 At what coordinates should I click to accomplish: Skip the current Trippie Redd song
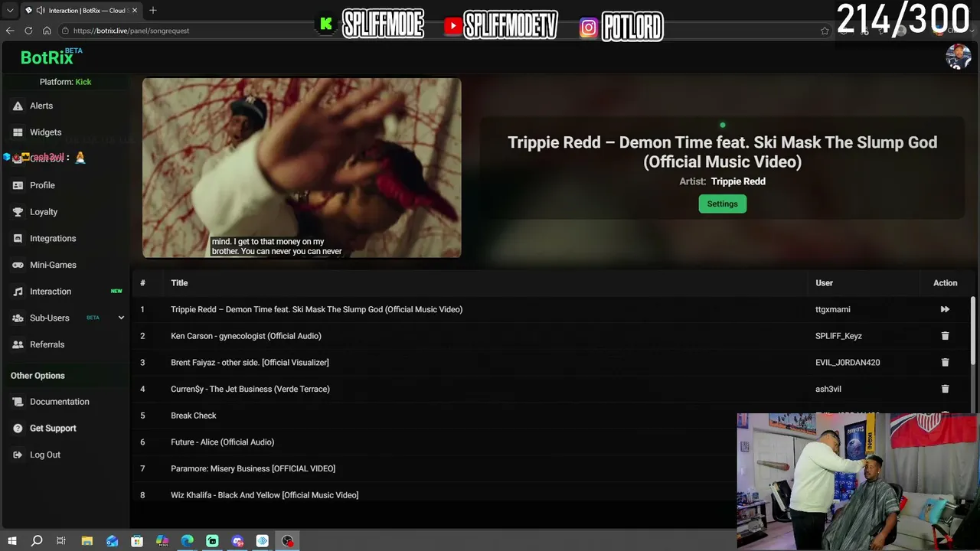pos(945,309)
